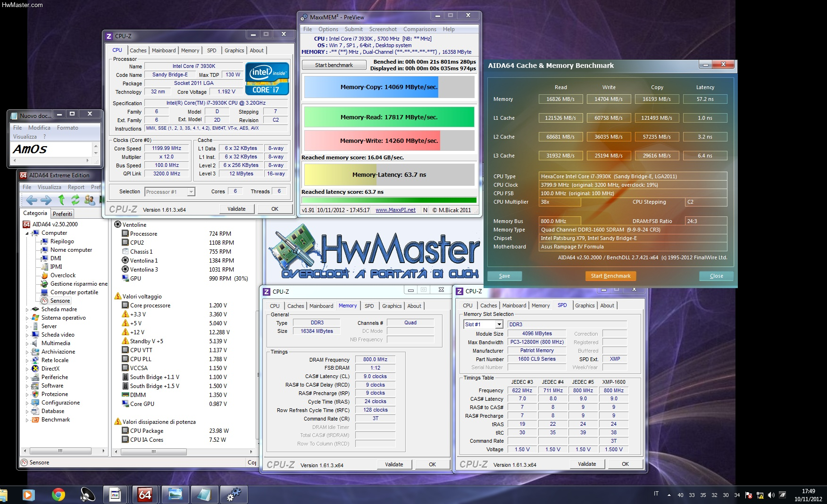
Task: Click the Memory-Copy result bar
Action: coord(389,87)
